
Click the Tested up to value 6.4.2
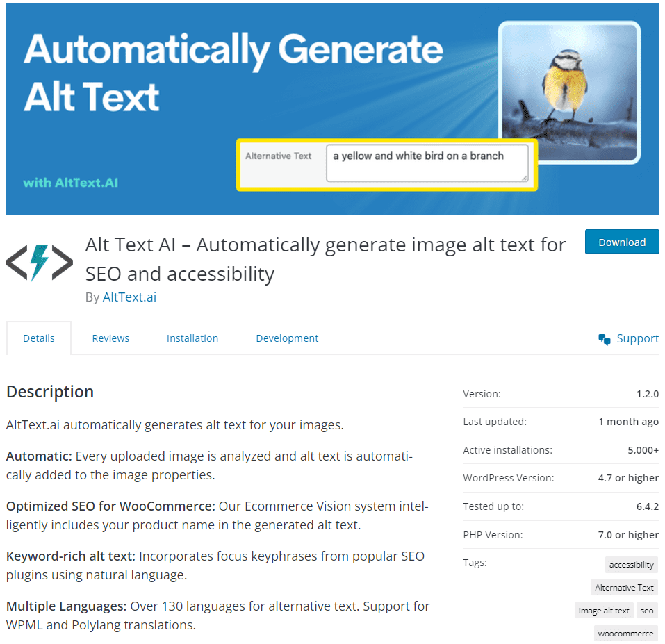(x=648, y=506)
